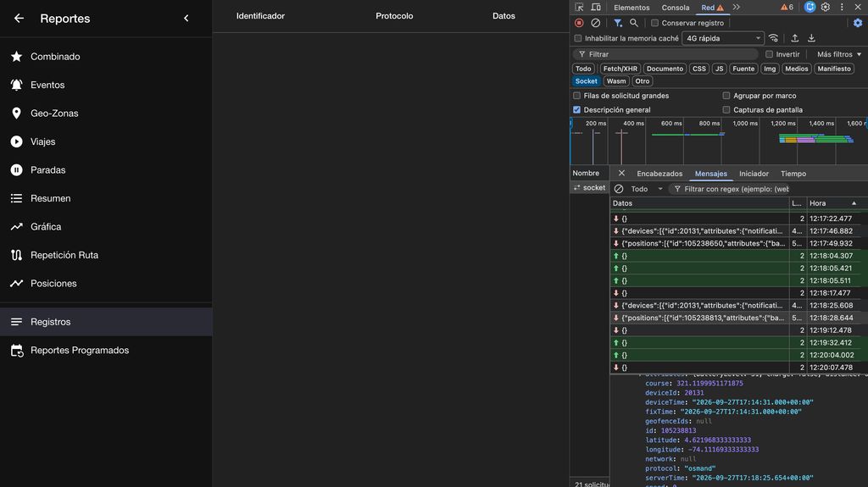The image size is (868, 487).
Task: Toggle the Manifiesto filter chip
Action: pyautogui.click(x=834, y=69)
